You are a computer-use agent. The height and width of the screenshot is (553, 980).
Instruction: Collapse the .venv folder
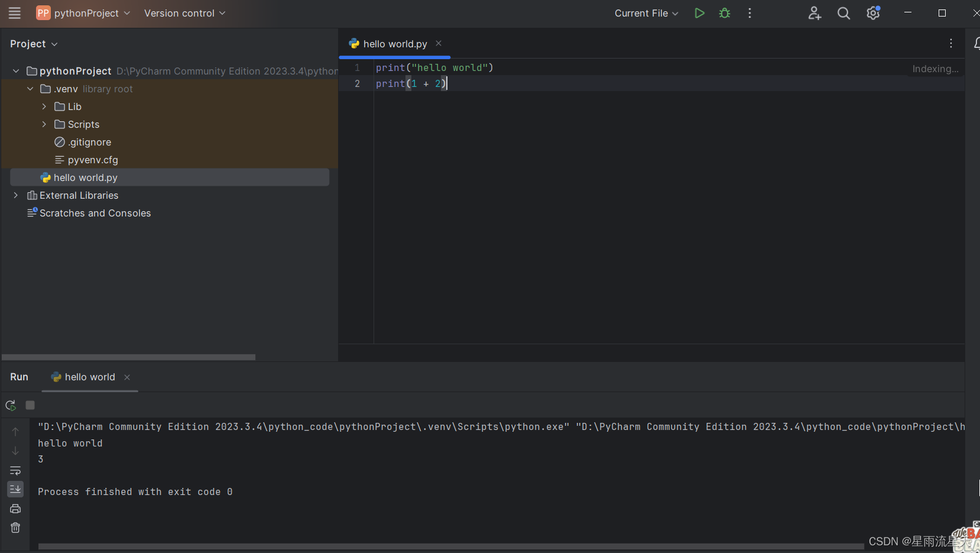30,89
